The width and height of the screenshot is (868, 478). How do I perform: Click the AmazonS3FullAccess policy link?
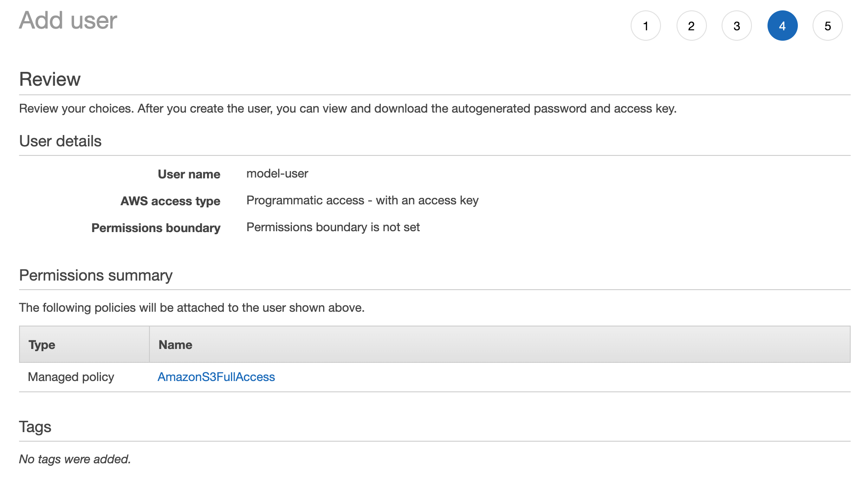tap(216, 377)
